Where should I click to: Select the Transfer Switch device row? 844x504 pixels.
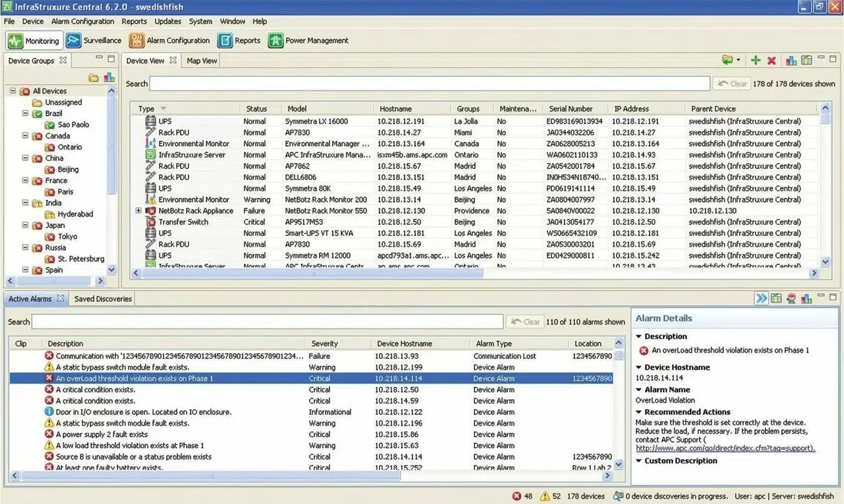[474, 222]
